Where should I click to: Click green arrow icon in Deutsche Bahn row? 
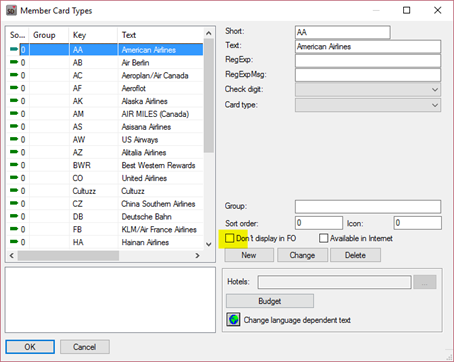point(14,216)
